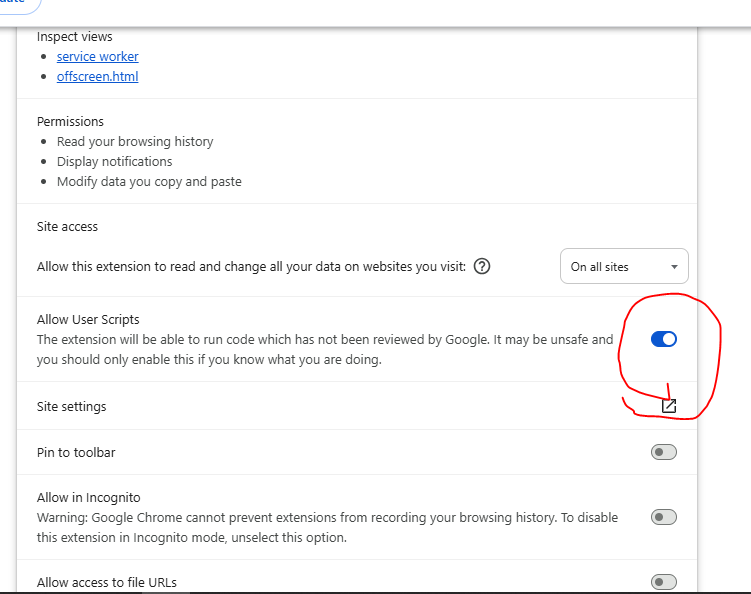The height and width of the screenshot is (594, 751).
Task: Click the help icon beside site access
Action: [482, 266]
